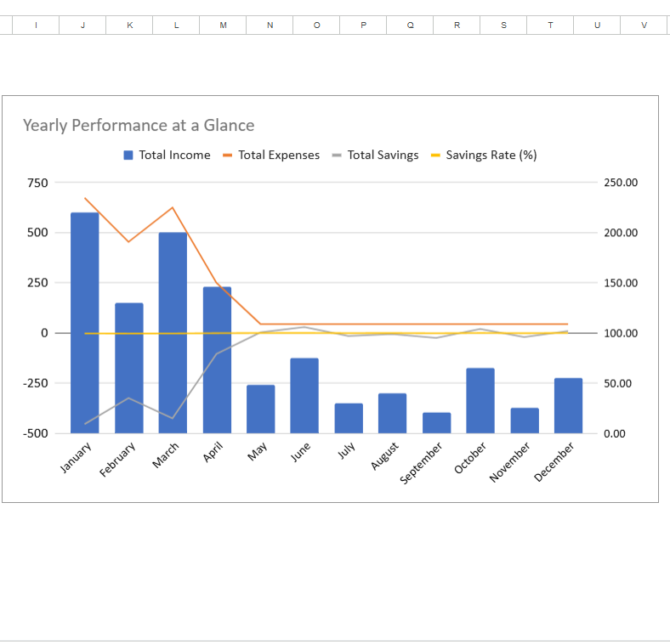Viewport: 670px width, 644px height.
Task: Click the February axis label
Action: 117,460
